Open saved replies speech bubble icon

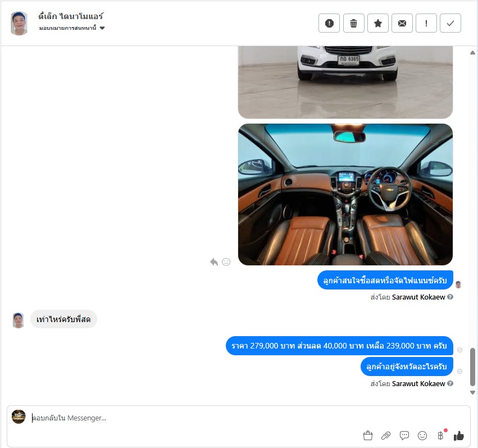tap(404, 436)
